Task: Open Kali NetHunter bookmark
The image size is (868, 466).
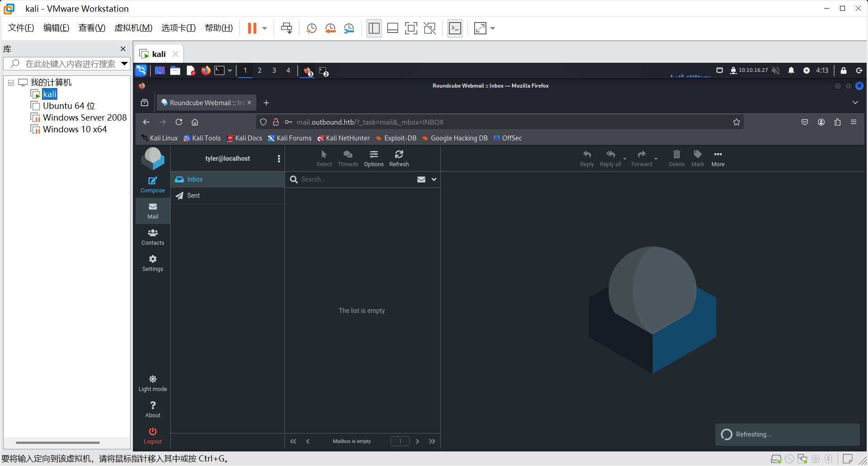Action: [x=343, y=138]
